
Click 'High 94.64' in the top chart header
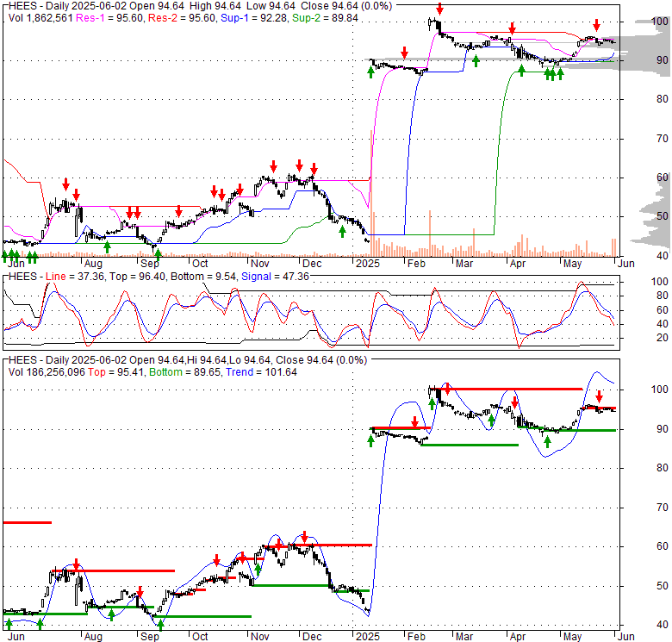pyautogui.click(x=214, y=6)
